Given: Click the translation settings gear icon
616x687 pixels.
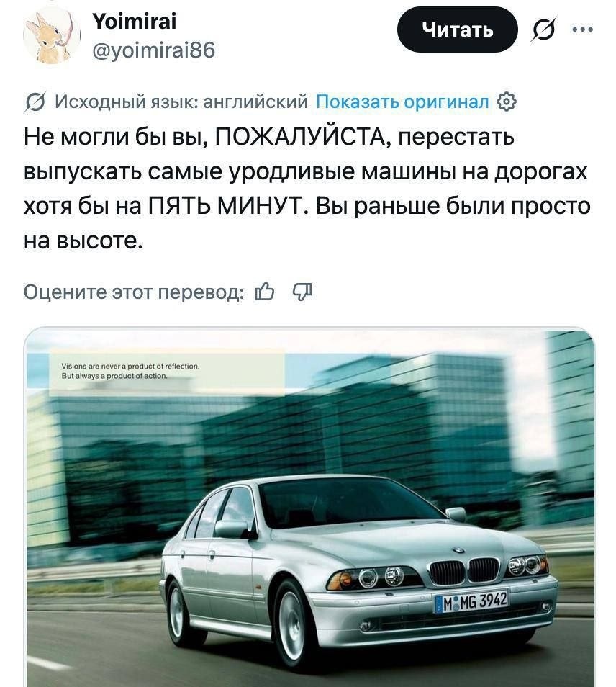Looking at the screenshot, I should click(x=507, y=102).
